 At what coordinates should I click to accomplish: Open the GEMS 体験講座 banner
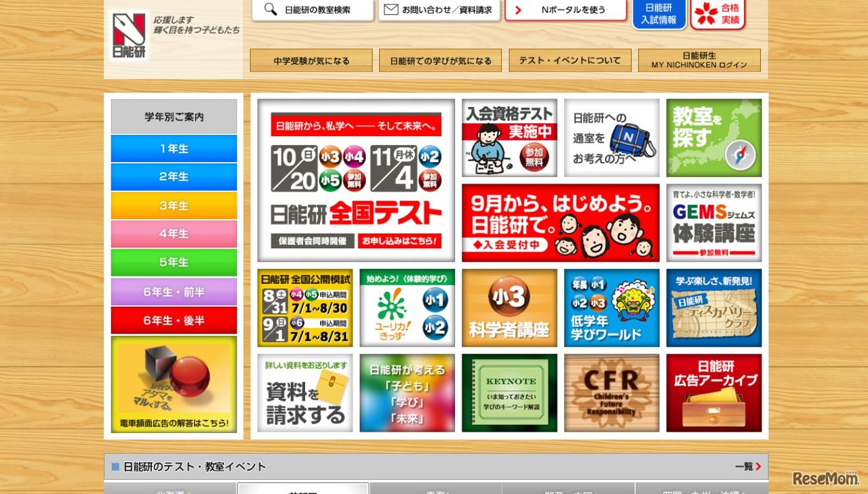(713, 222)
